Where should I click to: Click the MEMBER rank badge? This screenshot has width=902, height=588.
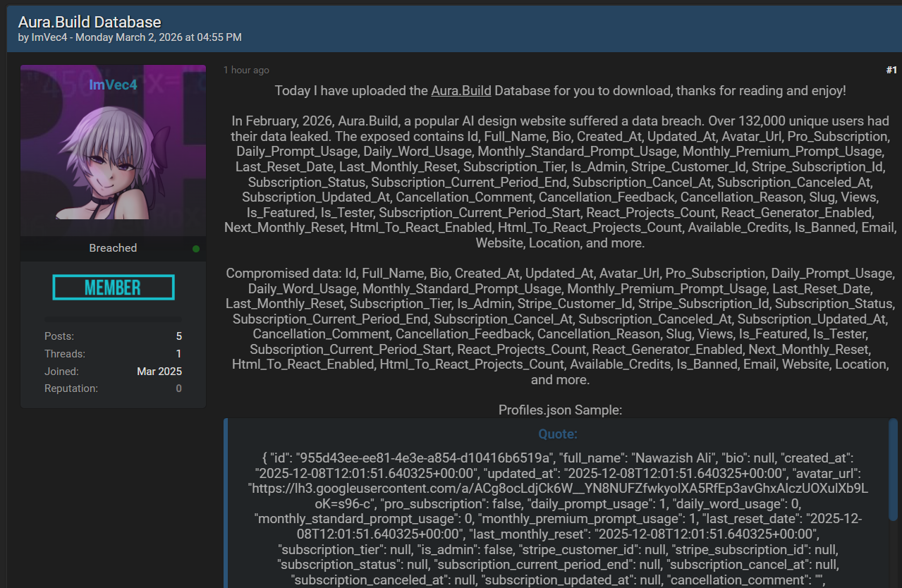(113, 288)
